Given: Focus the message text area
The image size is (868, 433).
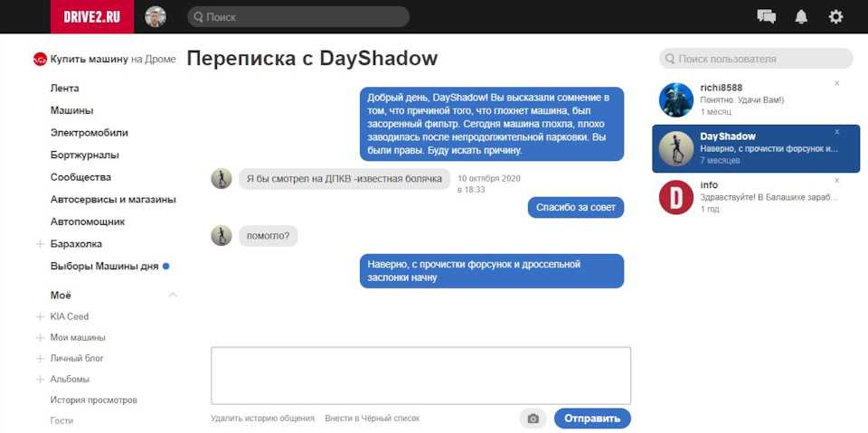Looking at the screenshot, I should pos(420,375).
